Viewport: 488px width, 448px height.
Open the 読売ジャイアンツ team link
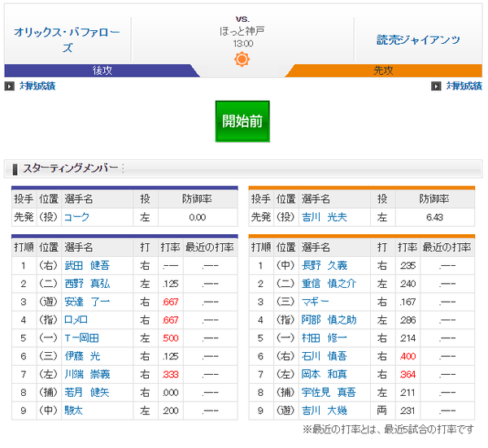click(x=418, y=40)
